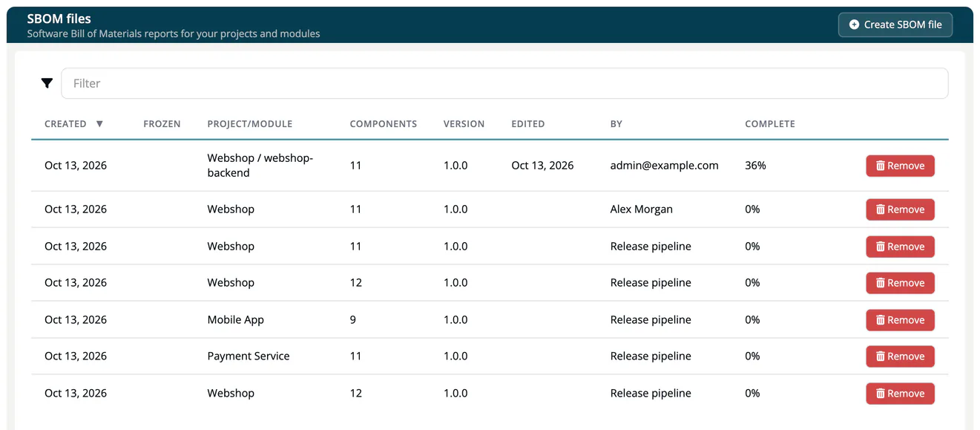Sort by VERSION column header
This screenshot has width=980, height=430.
pos(464,124)
